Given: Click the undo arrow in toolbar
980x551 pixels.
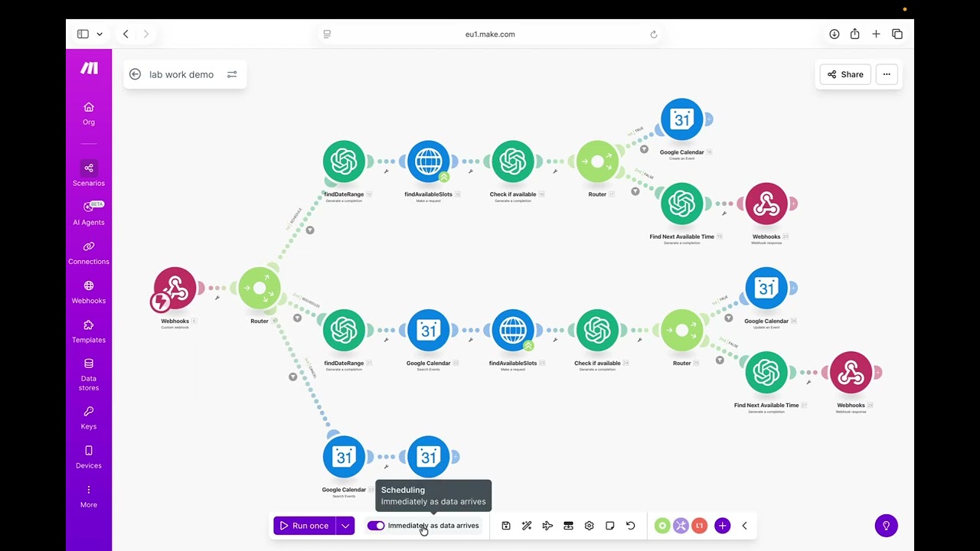Looking at the screenshot, I should (x=631, y=526).
